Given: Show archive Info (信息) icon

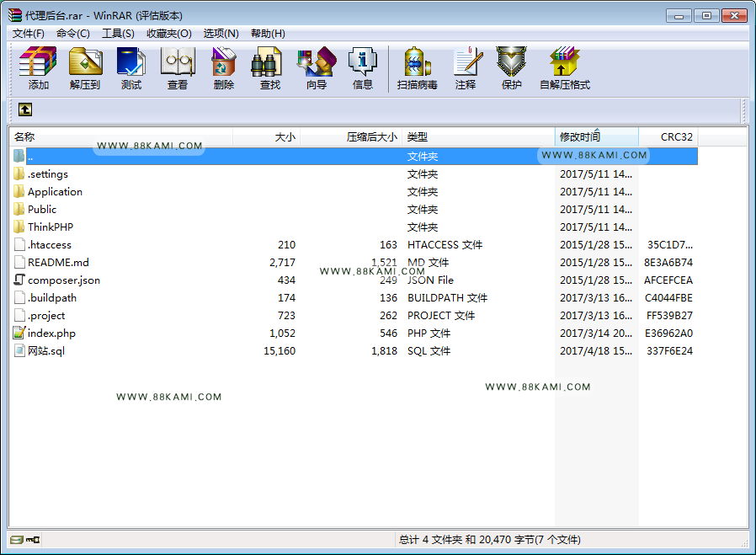Looking at the screenshot, I should 362,61.
